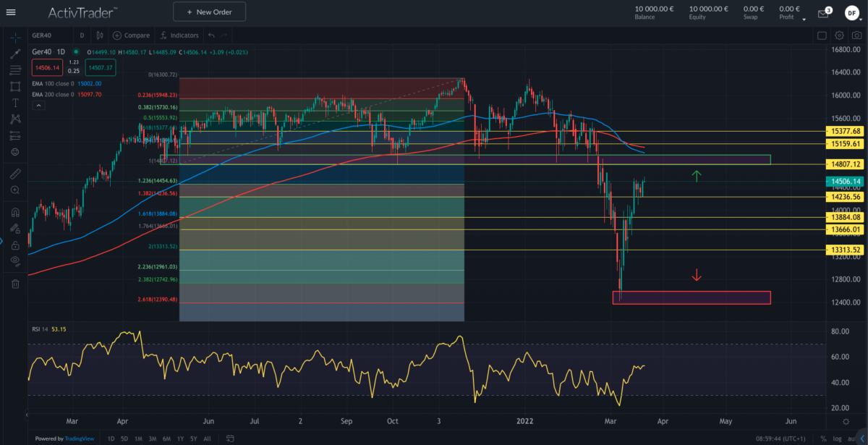Image resolution: width=868 pixels, height=445 pixels.
Task: Open the D timeframe interval selector
Action: [x=82, y=35]
